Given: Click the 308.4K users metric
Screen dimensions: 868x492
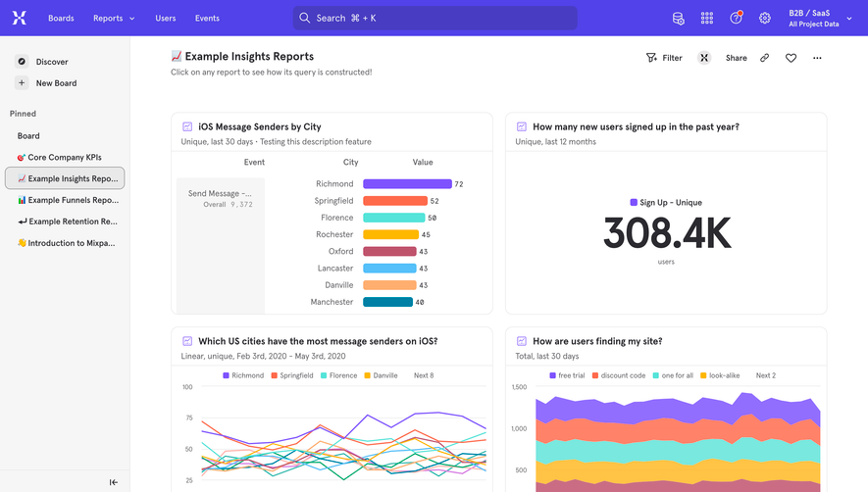Looking at the screenshot, I should [667, 233].
